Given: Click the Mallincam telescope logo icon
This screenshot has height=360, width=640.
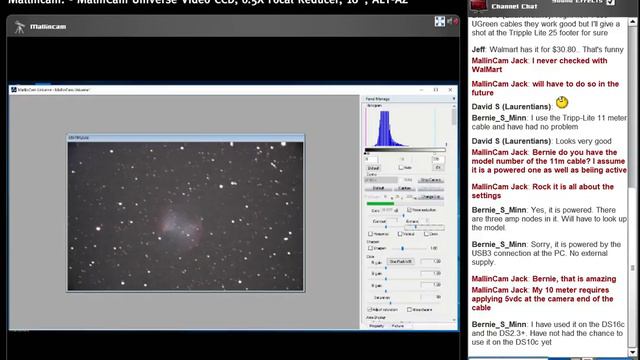Looking at the screenshot, I should 19,27.
